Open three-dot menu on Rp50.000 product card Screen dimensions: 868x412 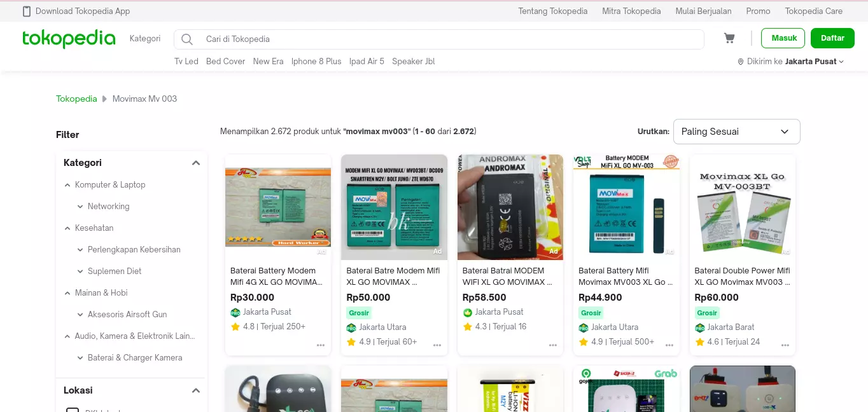437,345
